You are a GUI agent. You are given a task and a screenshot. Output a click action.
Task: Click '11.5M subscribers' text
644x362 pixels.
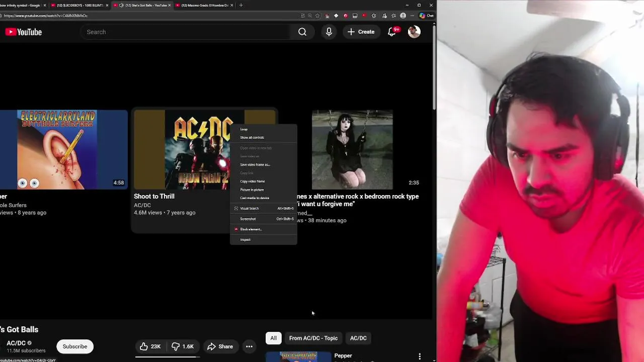(26, 350)
